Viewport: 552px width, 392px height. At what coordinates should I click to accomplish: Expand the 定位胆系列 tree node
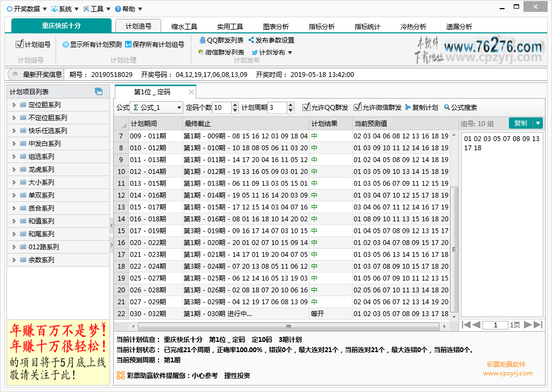click(x=13, y=105)
